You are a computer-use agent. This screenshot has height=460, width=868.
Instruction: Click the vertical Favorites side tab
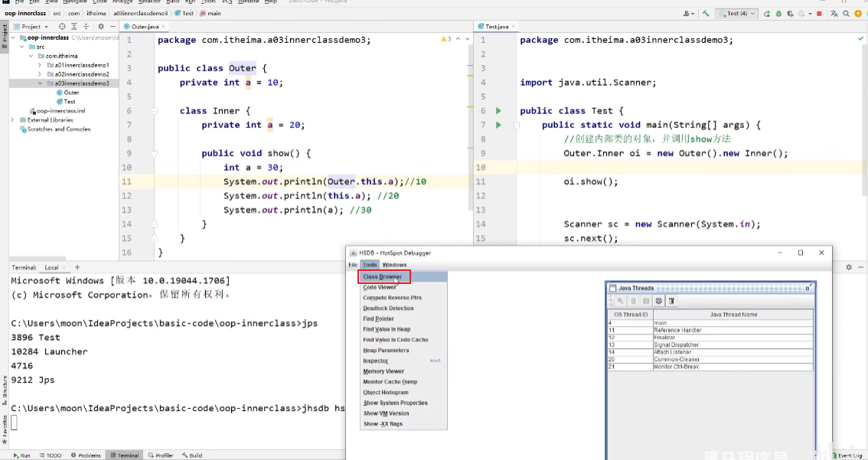[x=5, y=429]
